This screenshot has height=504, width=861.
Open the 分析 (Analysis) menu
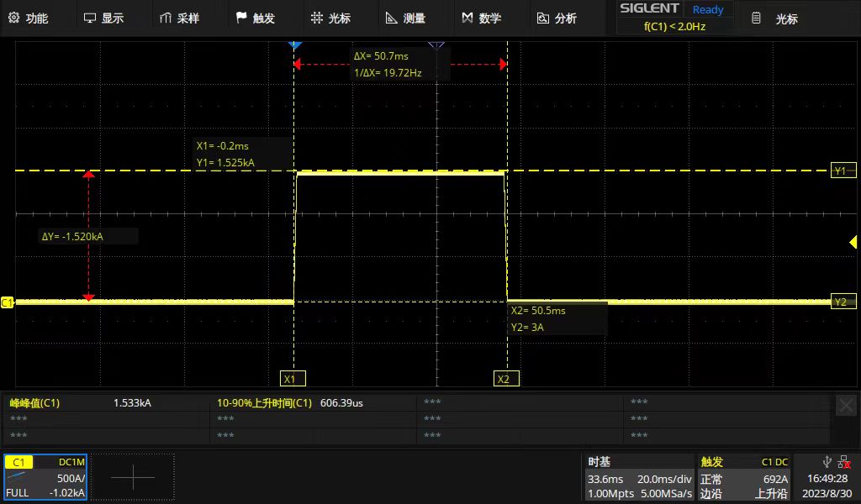[557, 18]
